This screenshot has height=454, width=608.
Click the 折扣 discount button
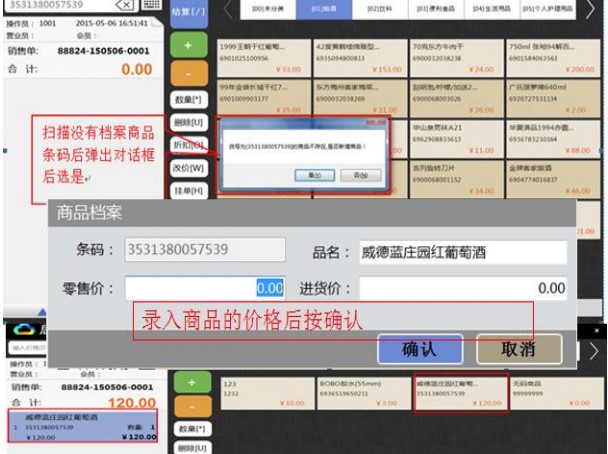[x=188, y=145]
